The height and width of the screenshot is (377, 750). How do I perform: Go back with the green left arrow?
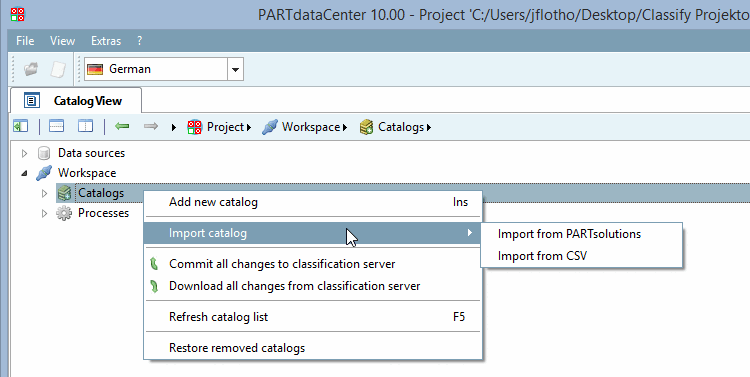coord(122,126)
